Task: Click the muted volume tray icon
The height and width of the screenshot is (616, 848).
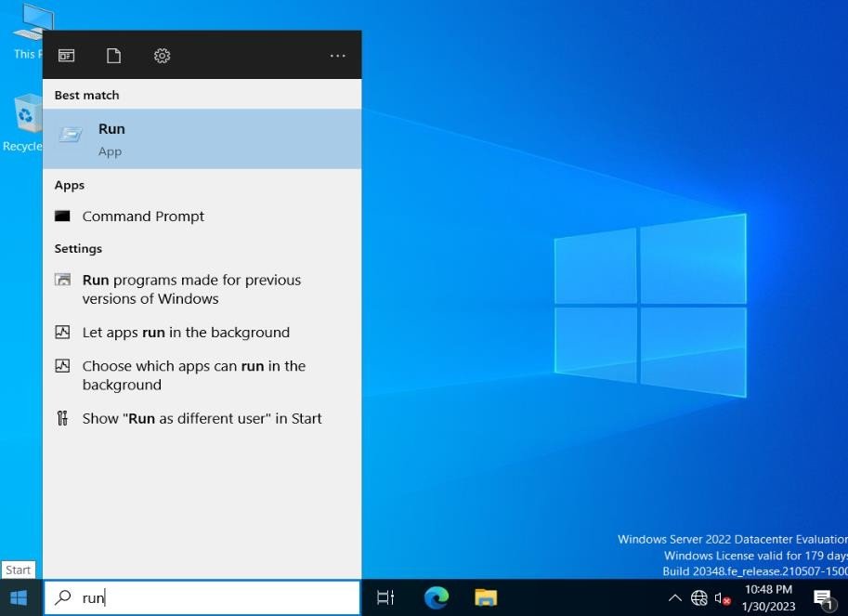Action: [722, 598]
